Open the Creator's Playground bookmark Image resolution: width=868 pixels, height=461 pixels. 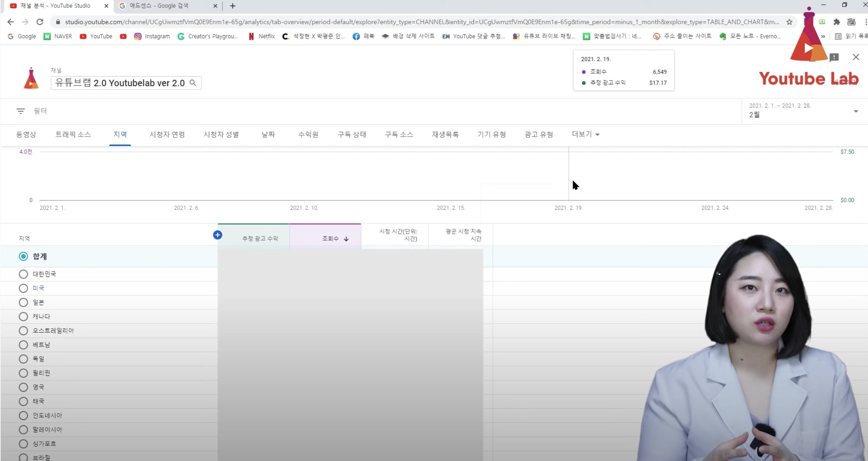coord(208,36)
